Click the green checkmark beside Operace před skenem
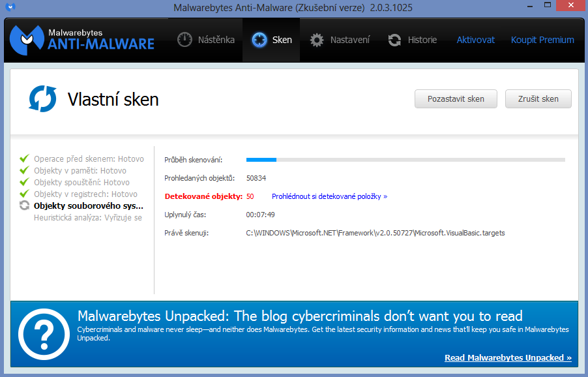This screenshot has height=377, width=588. click(25, 158)
